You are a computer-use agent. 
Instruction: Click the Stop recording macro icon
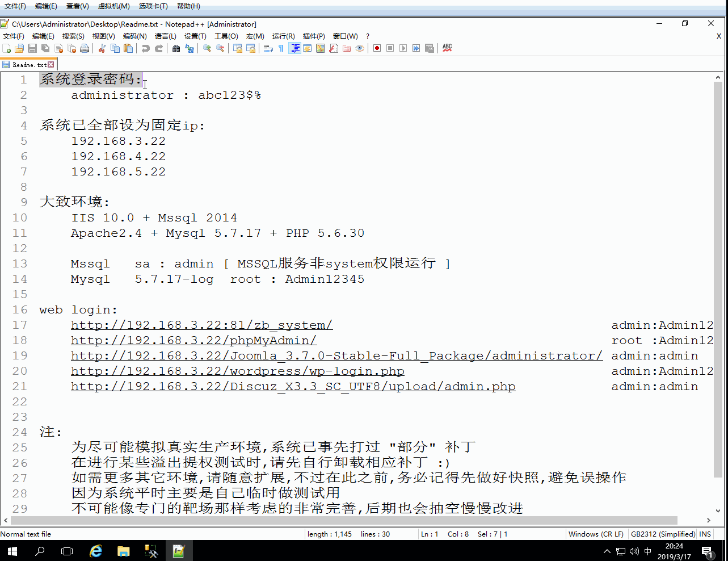pos(390,48)
